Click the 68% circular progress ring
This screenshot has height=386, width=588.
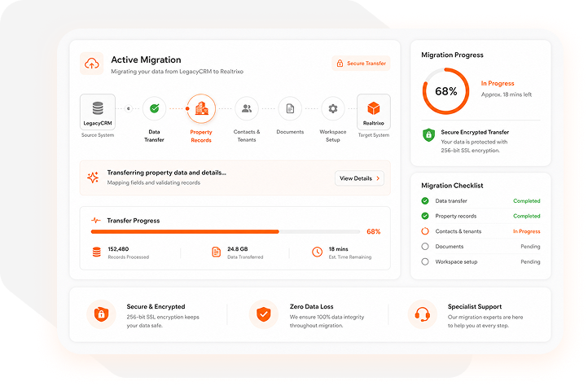445,91
